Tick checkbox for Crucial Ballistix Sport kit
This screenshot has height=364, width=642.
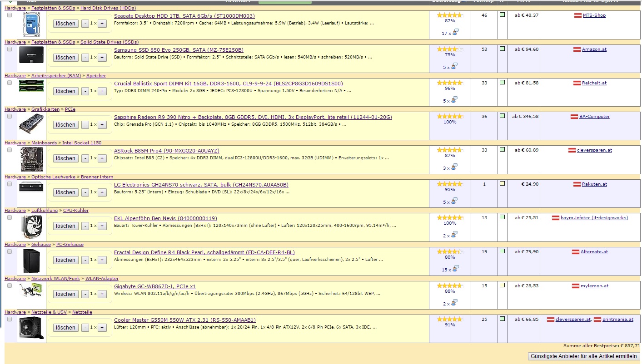point(10,83)
